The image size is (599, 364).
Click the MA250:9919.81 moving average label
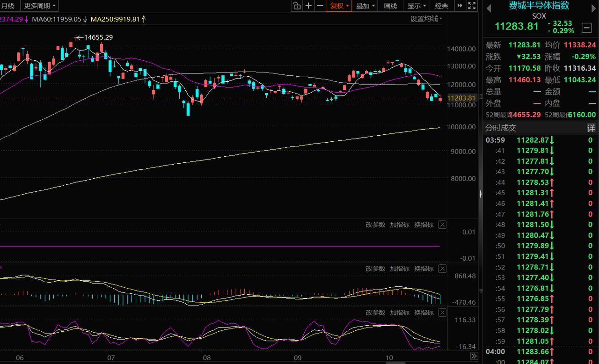pyautogui.click(x=116, y=19)
